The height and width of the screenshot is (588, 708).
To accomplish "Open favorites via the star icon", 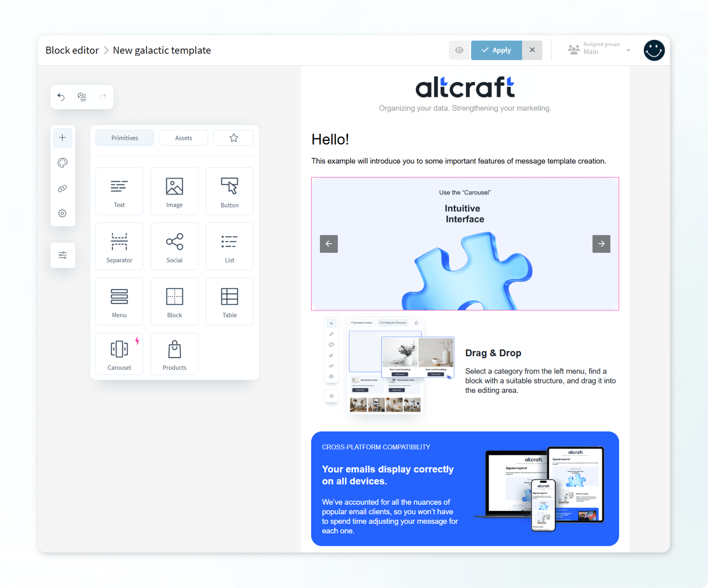I will coord(233,137).
